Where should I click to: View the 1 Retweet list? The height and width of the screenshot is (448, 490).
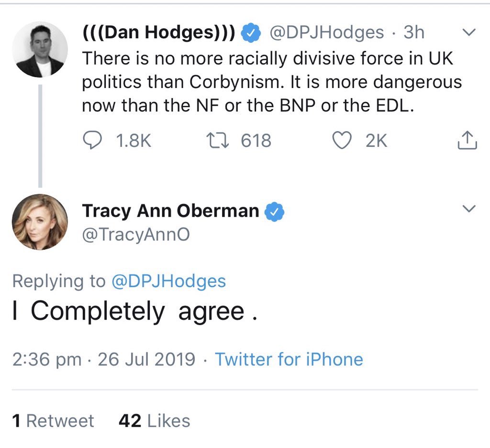coord(53,421)
